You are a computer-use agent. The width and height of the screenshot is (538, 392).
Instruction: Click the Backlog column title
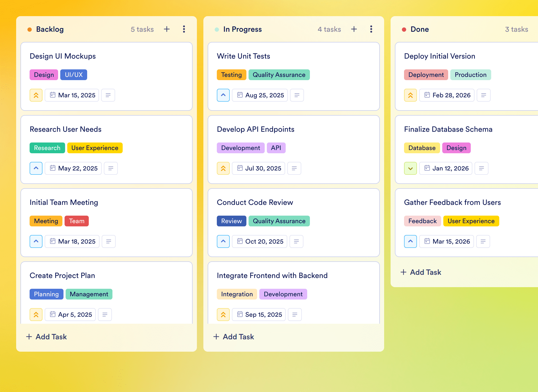[50, 29]
